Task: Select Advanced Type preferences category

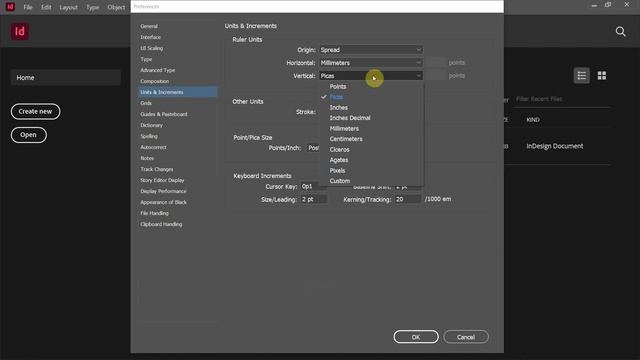Action: (158, 70)
